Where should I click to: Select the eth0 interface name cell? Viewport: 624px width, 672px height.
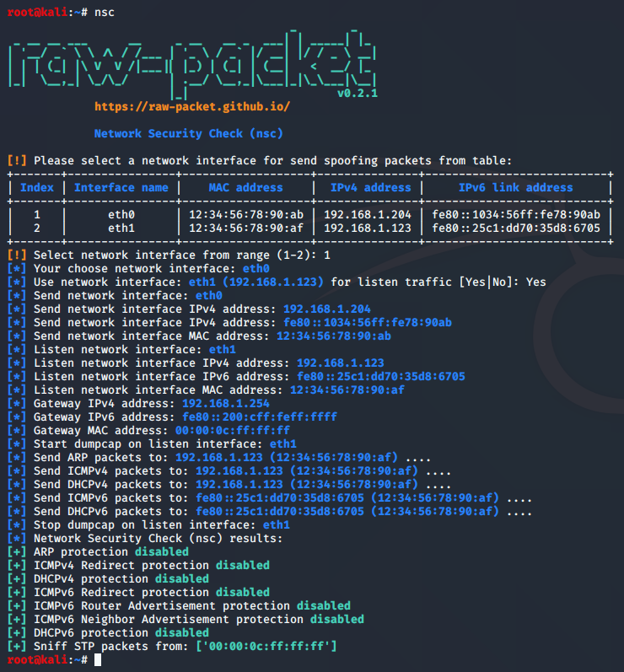tap(121, 214)
